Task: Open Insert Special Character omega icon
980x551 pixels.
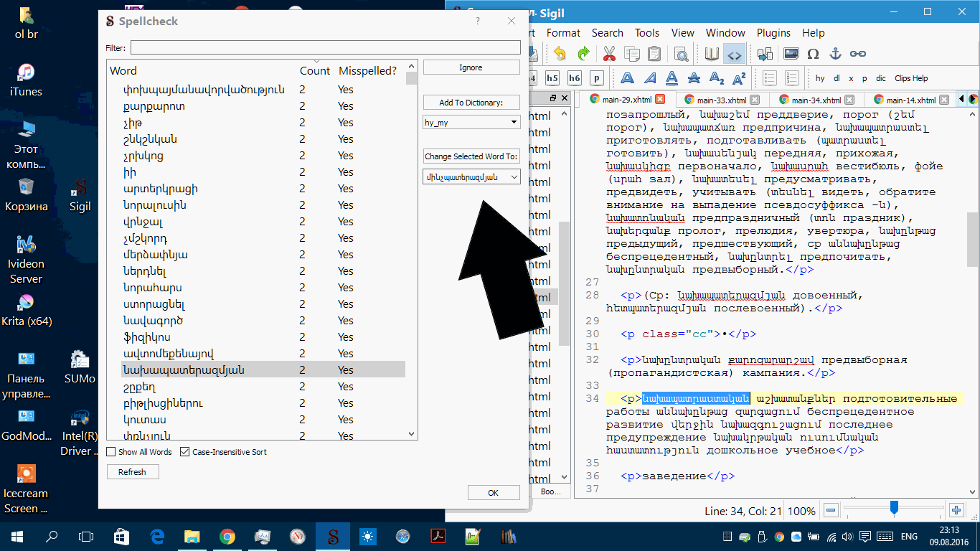Action: [813, 54]
